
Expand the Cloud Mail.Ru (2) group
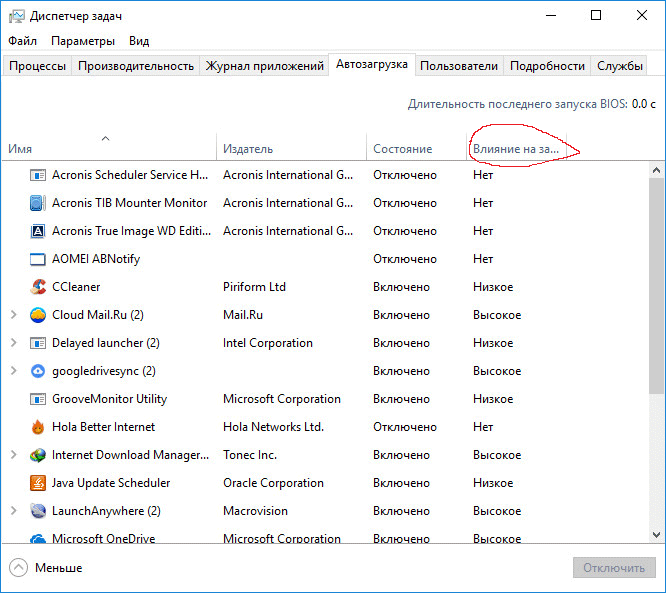point(14,315)
